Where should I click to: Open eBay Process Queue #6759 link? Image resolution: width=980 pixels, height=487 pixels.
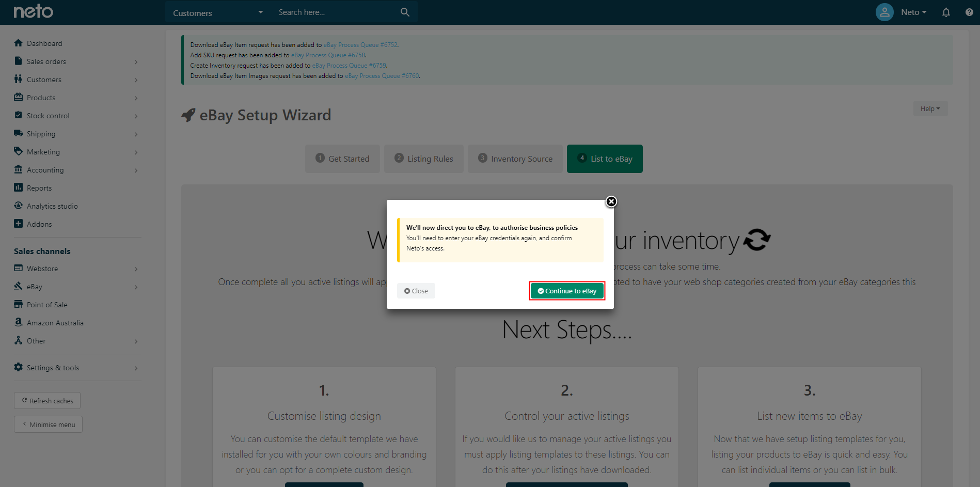pos(349,66)
